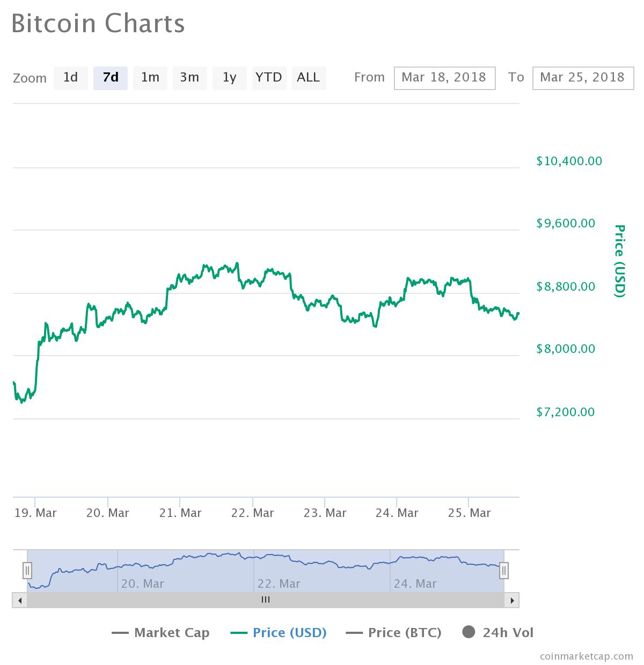Open the coinmarketcap.com credit link

(x=587, y=656)
